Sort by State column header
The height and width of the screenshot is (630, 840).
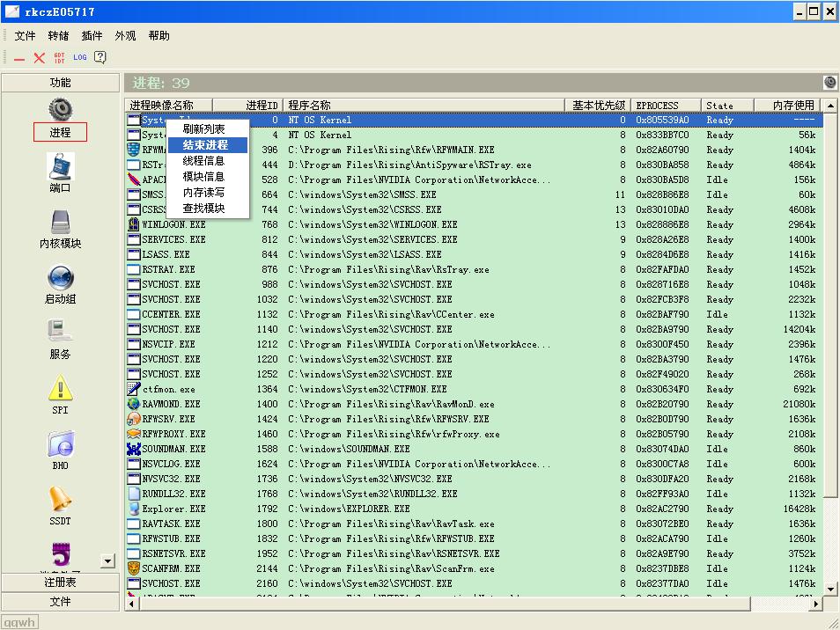point(727,106)
